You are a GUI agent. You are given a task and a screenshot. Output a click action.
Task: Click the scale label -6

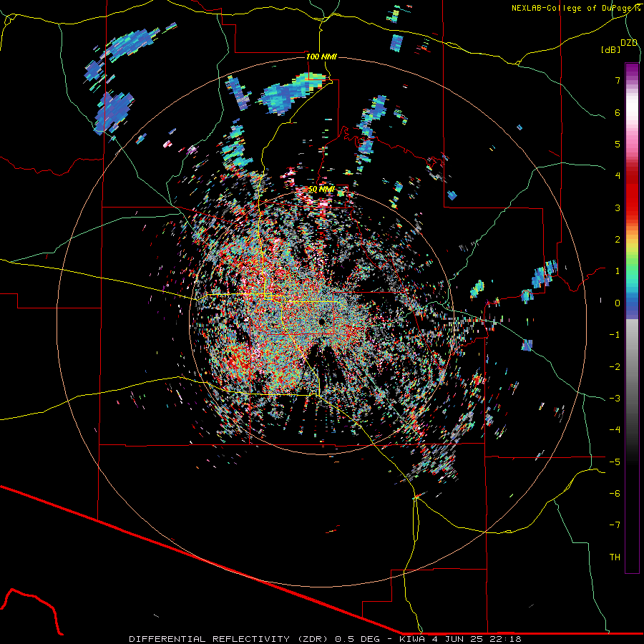[615, 494]
